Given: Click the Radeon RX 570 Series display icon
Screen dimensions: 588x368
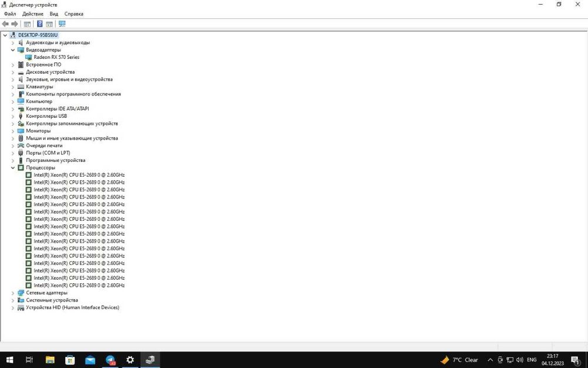Looking at the screenshot, I should click(28, 57).
